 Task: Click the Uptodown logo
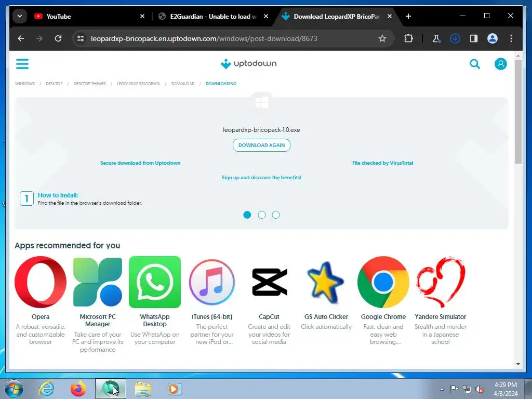pos(249,63)
